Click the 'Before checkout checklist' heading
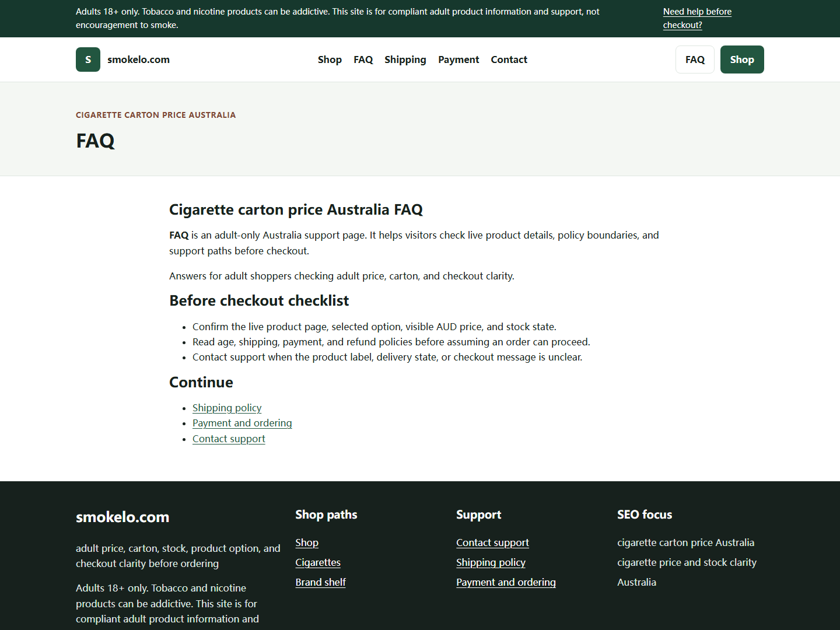The width and height of the screenshot is (840, 630). tap(259, 300)
